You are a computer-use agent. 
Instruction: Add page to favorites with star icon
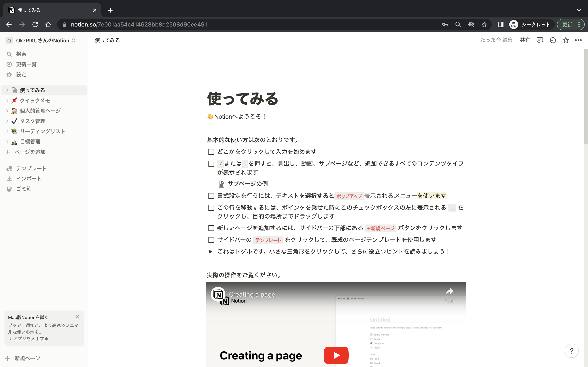tap(566, 40)
